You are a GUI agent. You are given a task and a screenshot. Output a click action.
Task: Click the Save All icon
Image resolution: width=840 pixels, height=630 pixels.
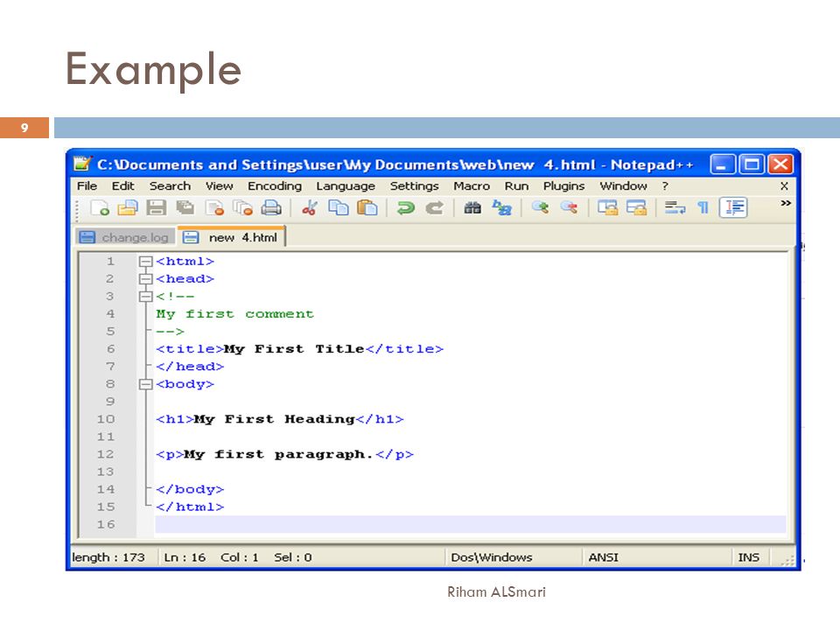185,208
